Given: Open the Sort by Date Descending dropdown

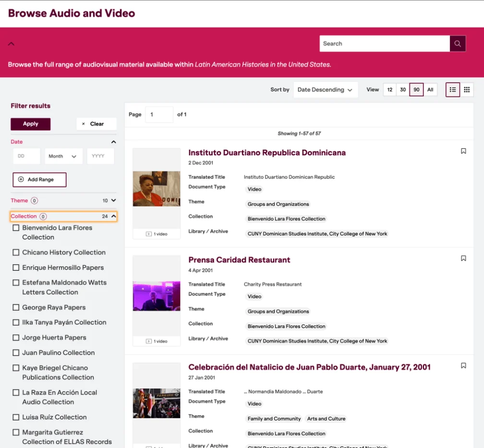Looking at the screenshot, I should tap(326, 89).
